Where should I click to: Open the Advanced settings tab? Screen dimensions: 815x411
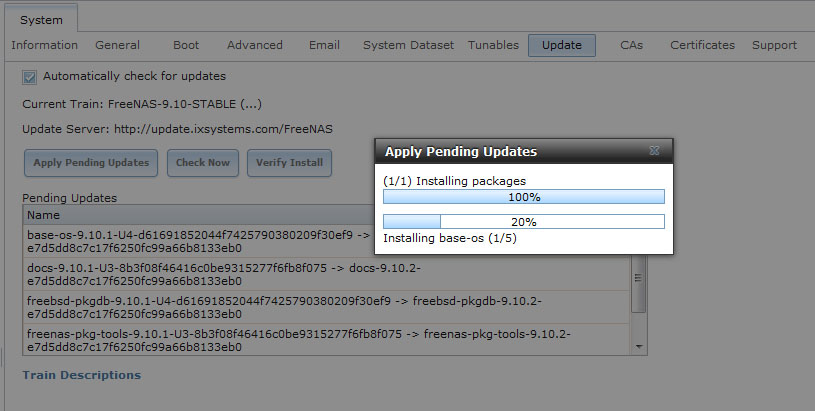255,45
